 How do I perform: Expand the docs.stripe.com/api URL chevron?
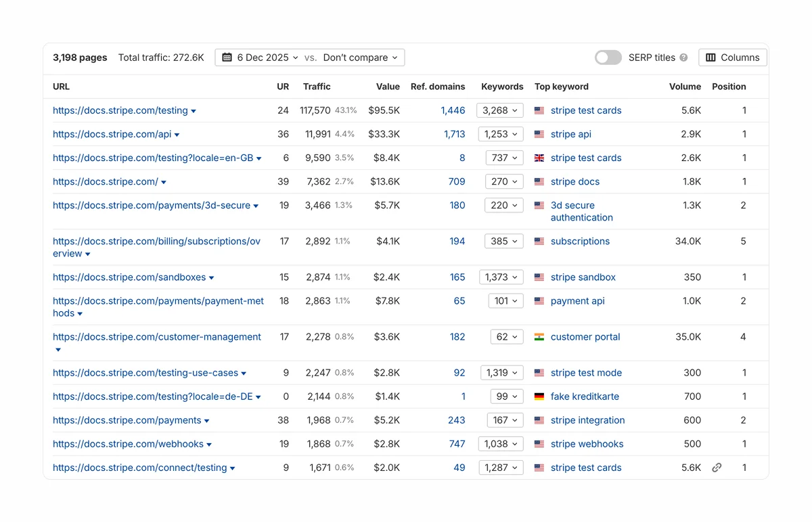pyautogui.click(x=176, y=134)
